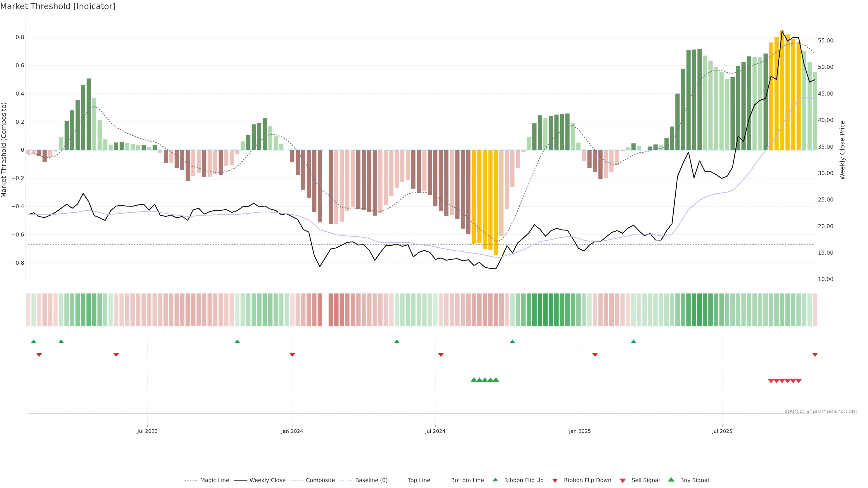Click the Ribbon Flip Down legend triangle
The image size is (868, 488).
[555, 480]
